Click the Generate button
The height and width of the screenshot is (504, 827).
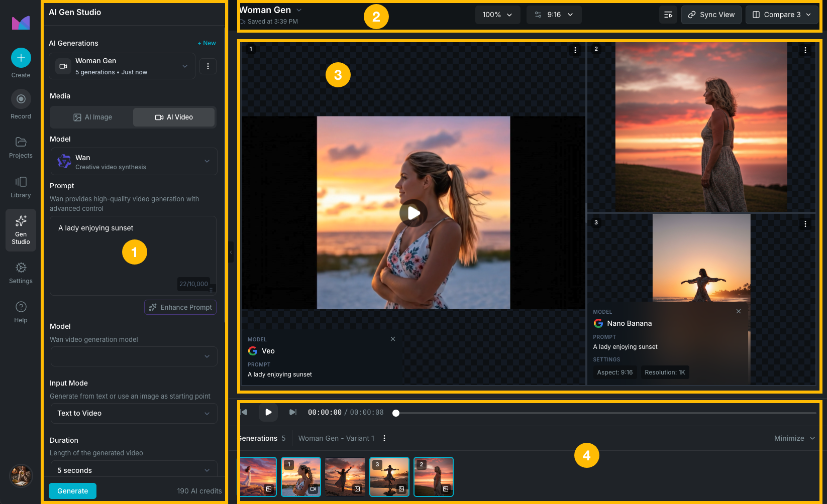72,491
